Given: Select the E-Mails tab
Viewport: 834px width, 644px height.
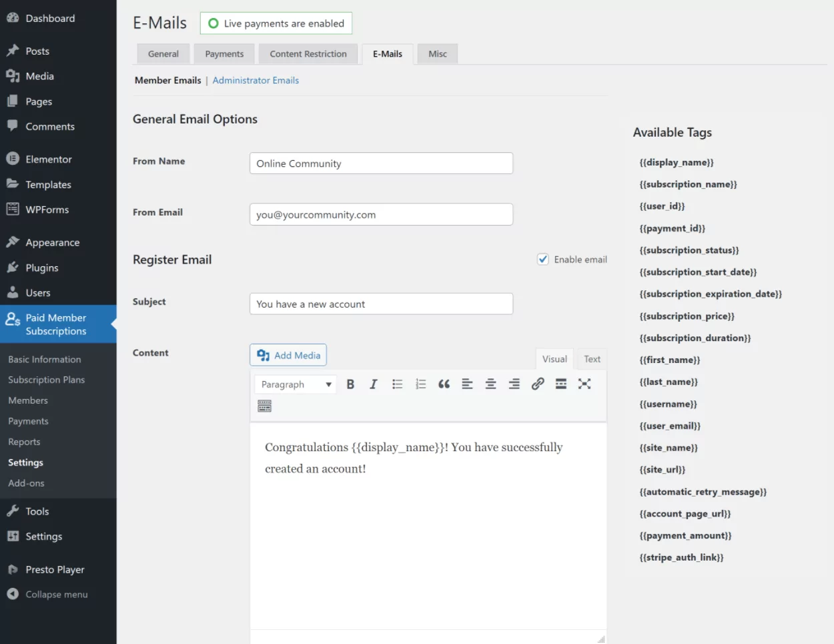Looking at the screenshot, I should [x=388, y=54].
